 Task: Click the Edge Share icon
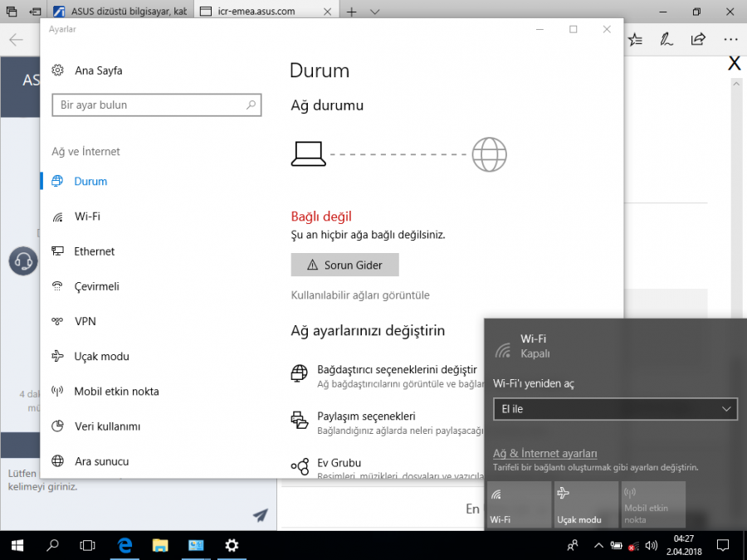point(698,39)
